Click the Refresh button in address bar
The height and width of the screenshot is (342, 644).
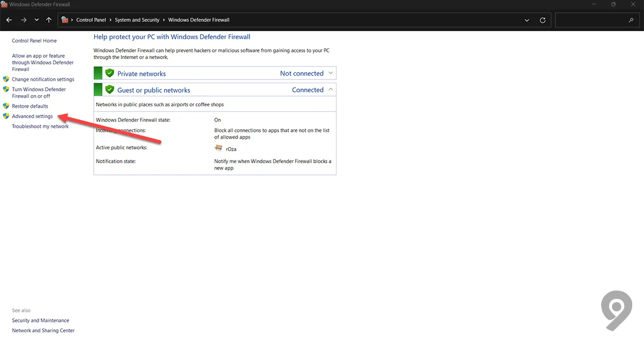click(x=543, y=20)
